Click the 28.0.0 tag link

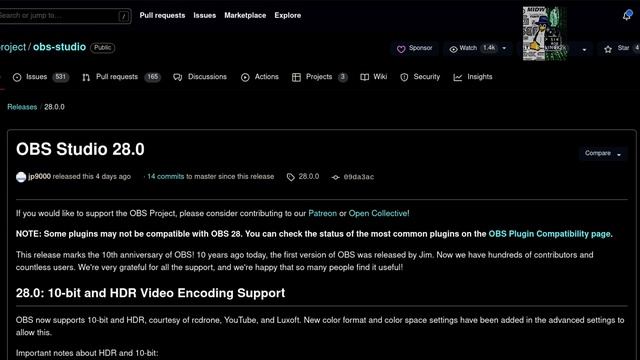click(309, 176)
